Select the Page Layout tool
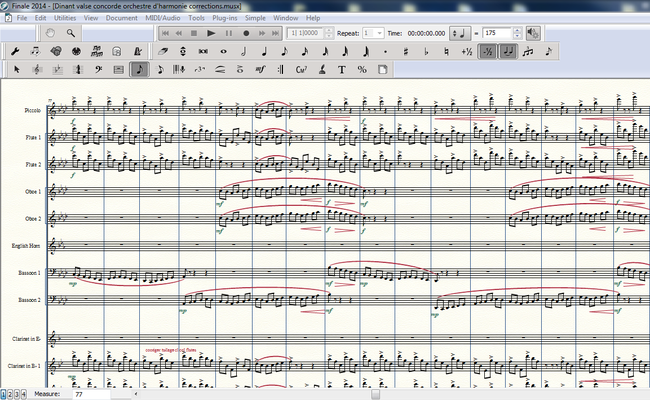650x400 pixels. point(382,69)
